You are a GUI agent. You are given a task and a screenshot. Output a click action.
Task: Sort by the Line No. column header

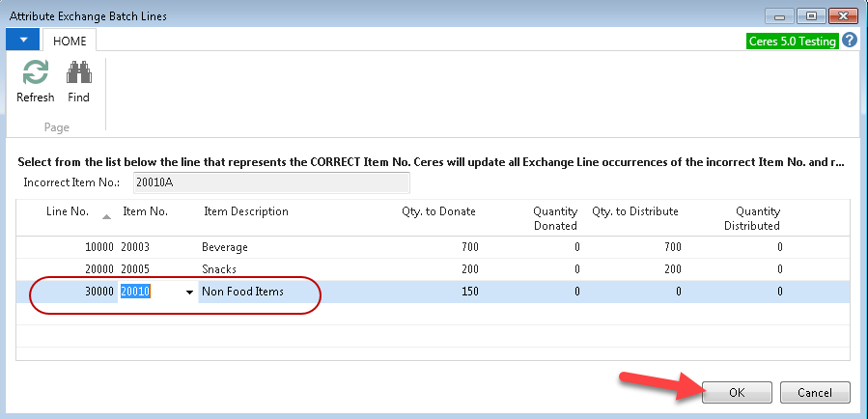pyautogui.click(x=69, y=211)
